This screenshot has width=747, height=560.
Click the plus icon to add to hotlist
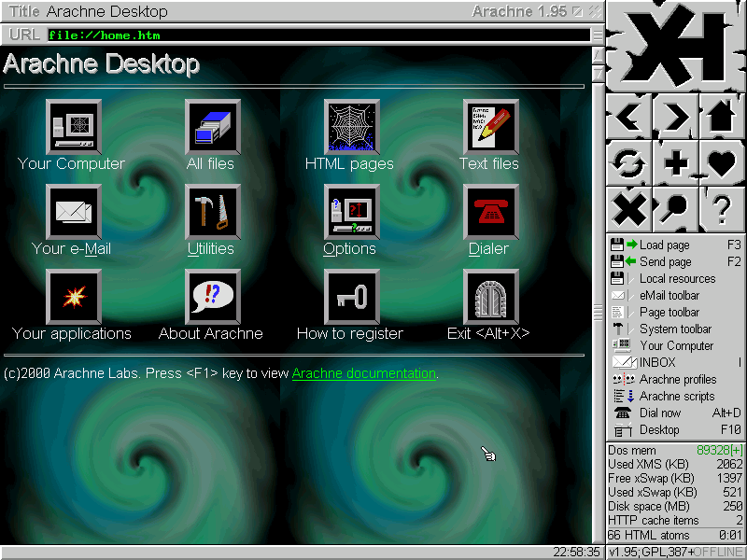(x=675, y=162)
